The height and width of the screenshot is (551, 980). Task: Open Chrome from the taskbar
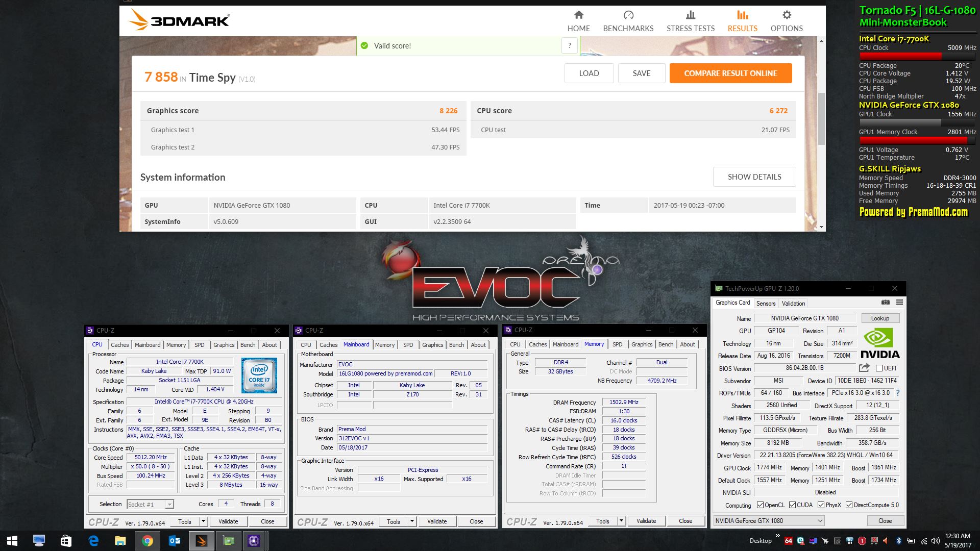147,541
